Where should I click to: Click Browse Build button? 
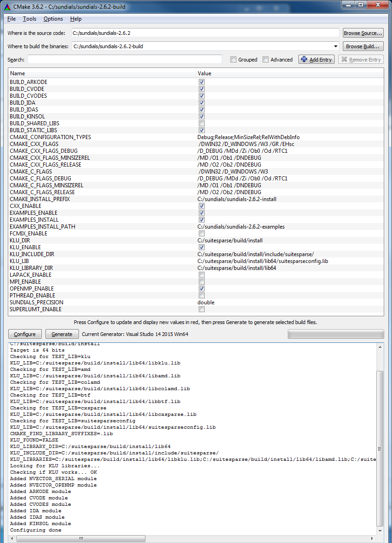point(363,46)
